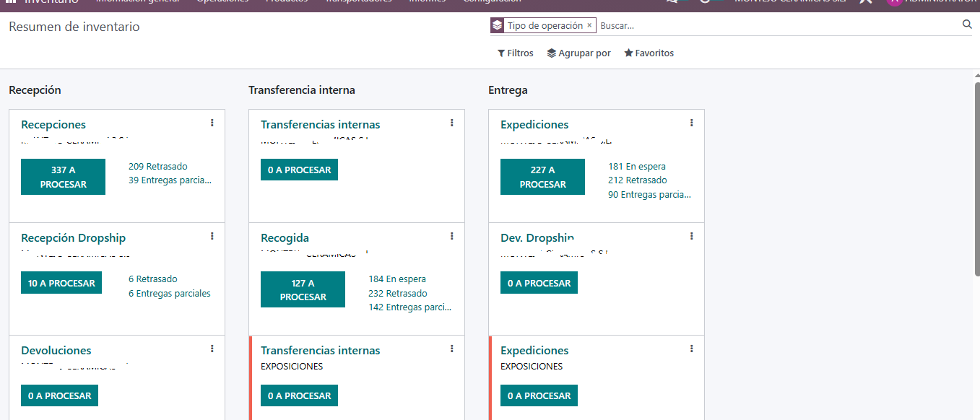The height and width of the screenshot is (420, 980).
Task: Click '232 Retrasado' in Recogida card
Action: (x=397, y=294)
